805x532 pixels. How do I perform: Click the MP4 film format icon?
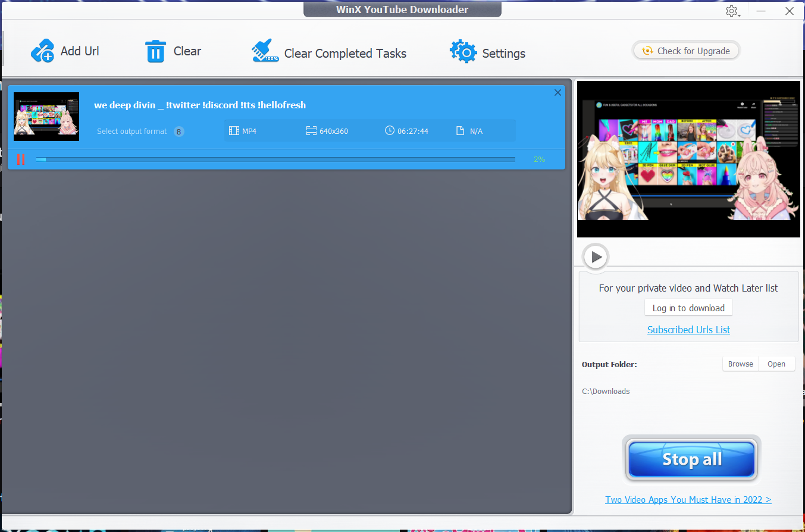[234, 131]
